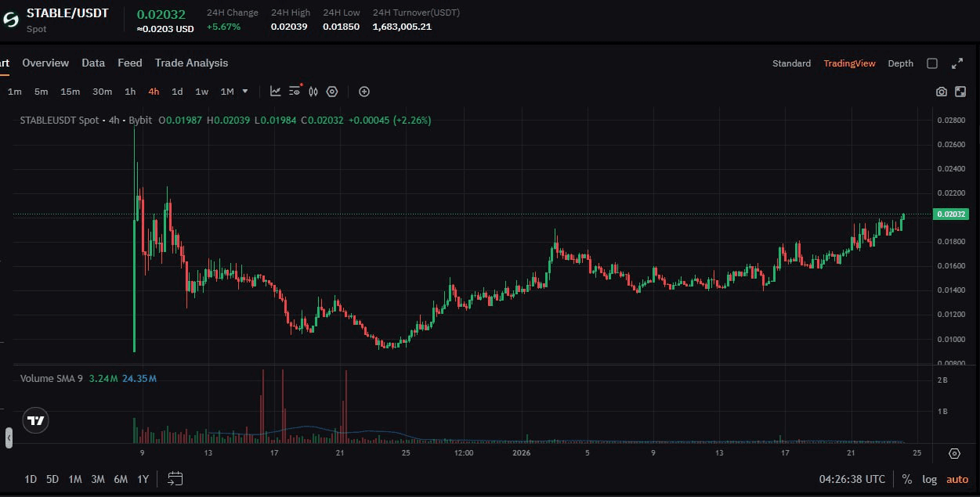The height and width of the screenshot is (497, 980).
Task: Open chart settings hexagon icon
Action: (331, 92)
